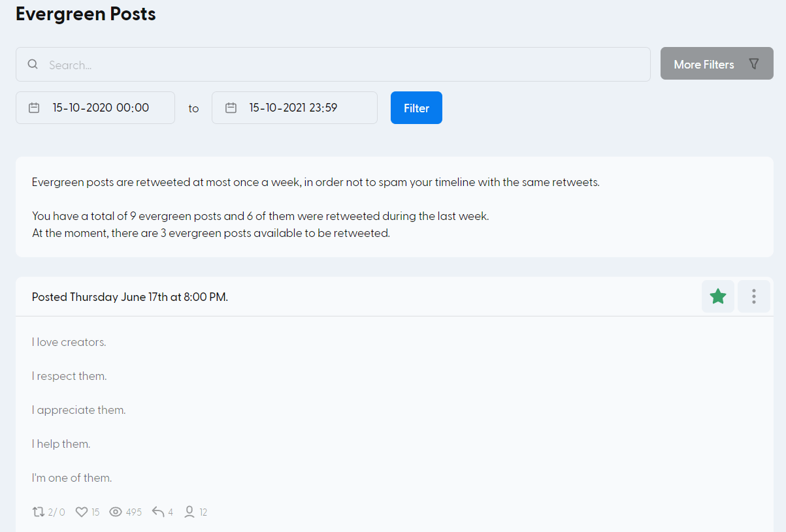Click the heart icon showing 15 likes
Image resolution: width=786 pixels, height=532 pixels.
coord(80,512)
